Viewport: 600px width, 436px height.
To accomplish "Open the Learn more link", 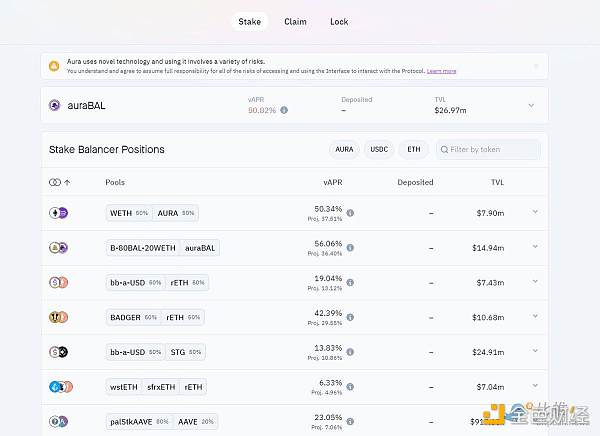I will tap(441, 71).
